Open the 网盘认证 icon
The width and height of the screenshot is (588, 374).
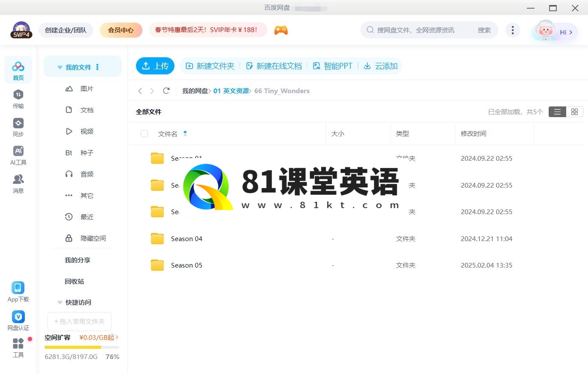(18, 321)
